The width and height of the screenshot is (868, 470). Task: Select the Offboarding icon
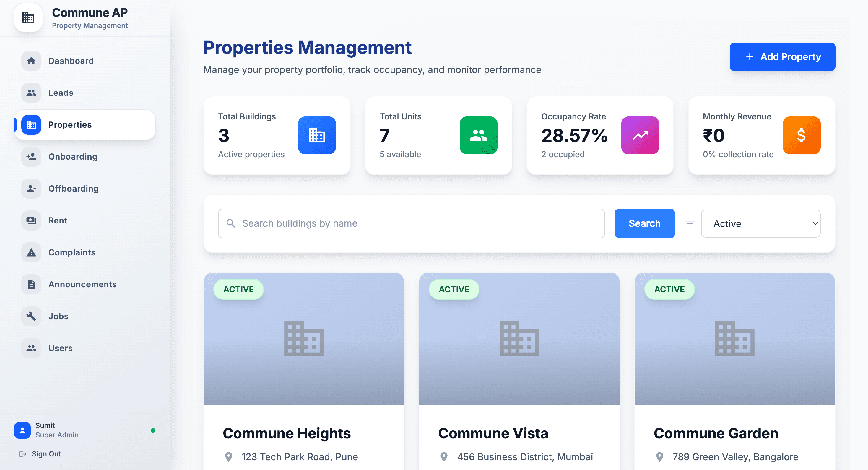coord(31,189)
